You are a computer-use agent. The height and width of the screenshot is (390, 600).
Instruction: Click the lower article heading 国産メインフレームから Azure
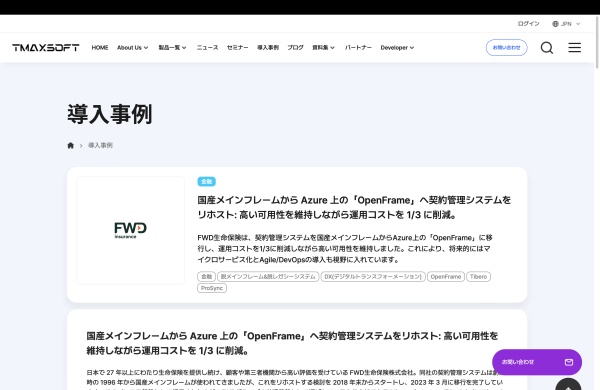pos(292,343)
